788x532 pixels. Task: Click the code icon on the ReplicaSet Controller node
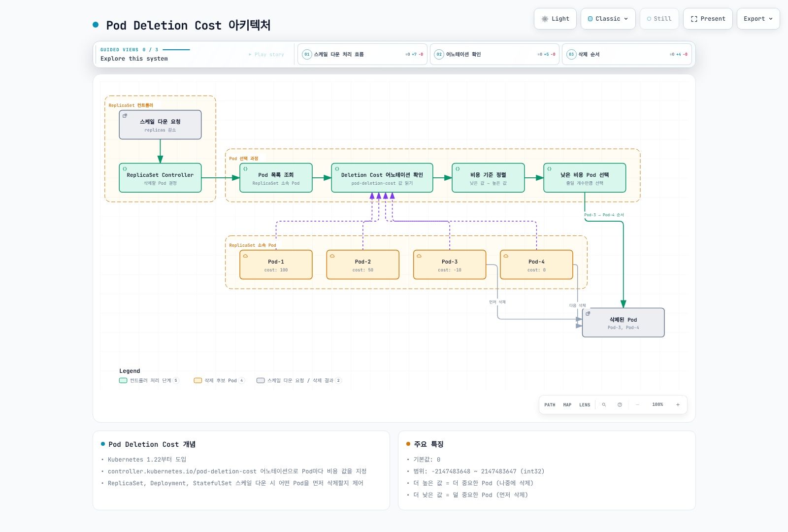click(x=125, y=169)
